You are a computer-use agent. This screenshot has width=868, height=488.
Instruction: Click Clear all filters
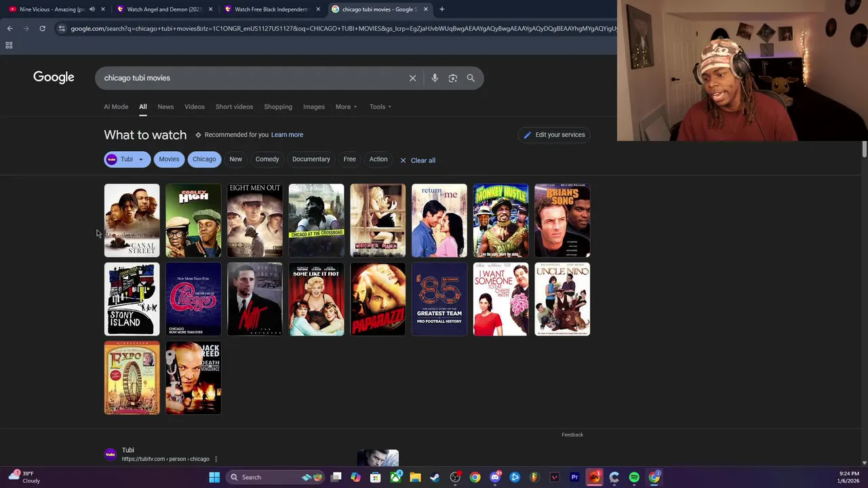pos(418,161)
